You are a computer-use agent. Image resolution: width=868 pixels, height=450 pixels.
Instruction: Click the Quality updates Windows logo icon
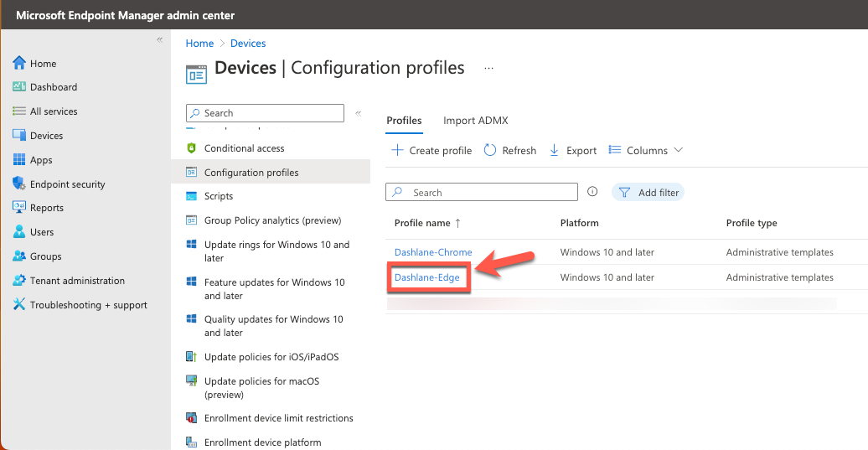(192, 318)
